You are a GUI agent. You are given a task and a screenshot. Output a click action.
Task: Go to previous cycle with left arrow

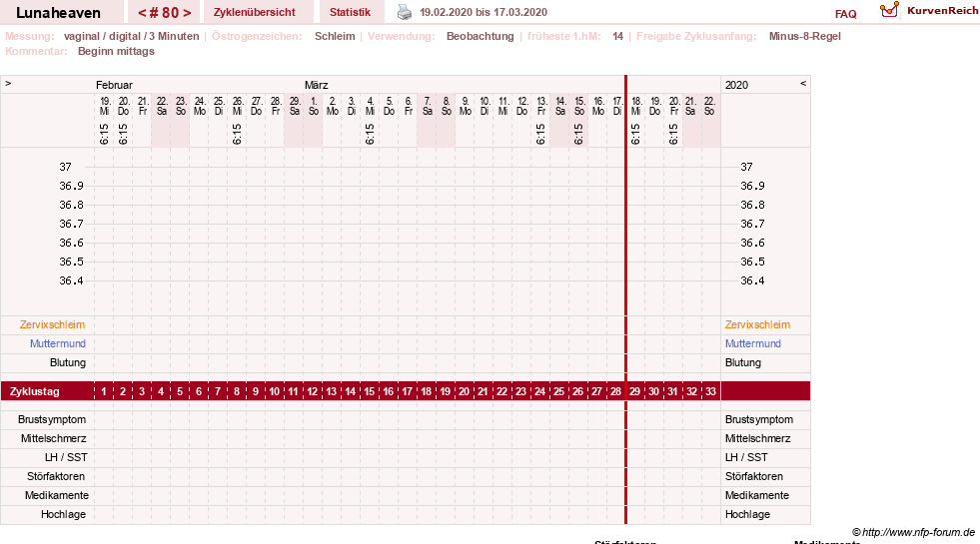142,13
